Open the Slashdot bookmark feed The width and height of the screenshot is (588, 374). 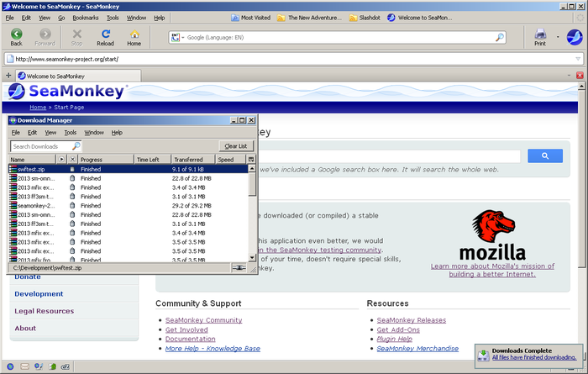365,18
